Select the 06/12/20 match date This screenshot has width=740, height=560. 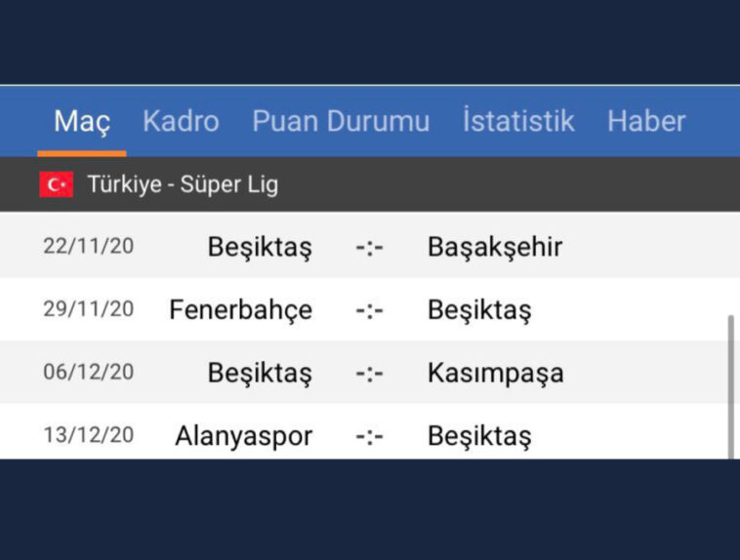[89, 372]
